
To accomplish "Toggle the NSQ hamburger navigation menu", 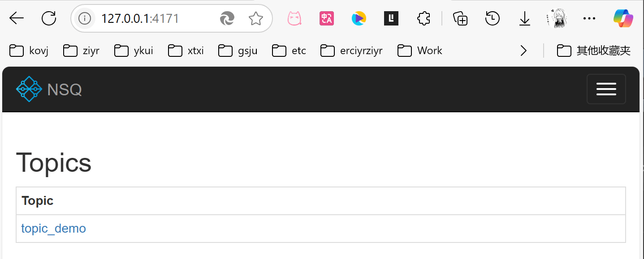I will click(x=606, y=89).
